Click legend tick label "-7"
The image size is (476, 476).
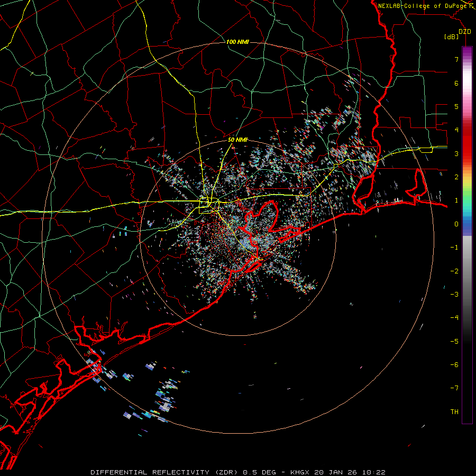[x=454, y=388]
